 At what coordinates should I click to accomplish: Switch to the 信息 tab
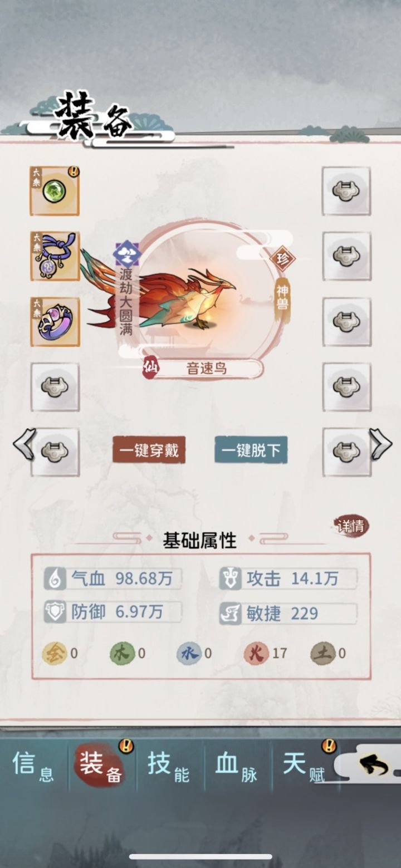pyautogui.click(x=33, y=766)
